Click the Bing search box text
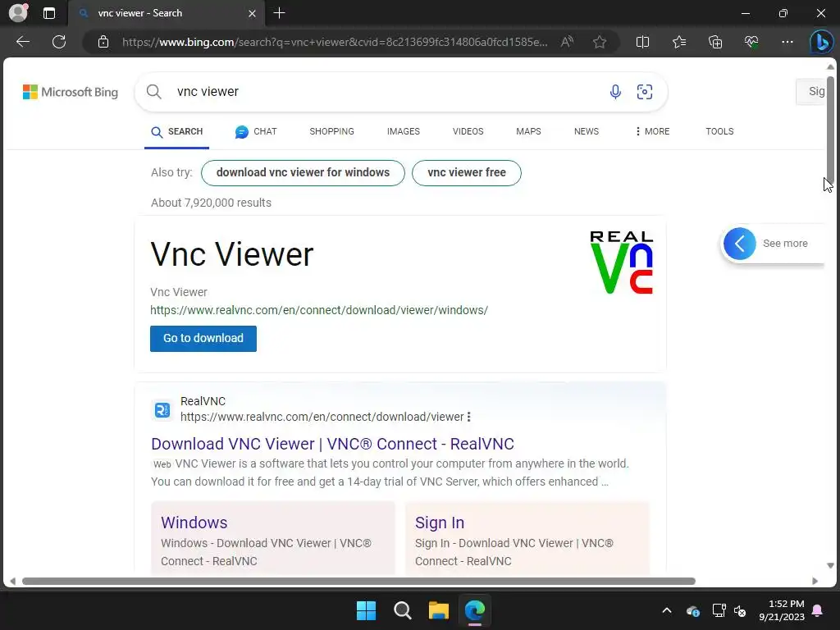Screen dimensions: 840x630 point(208,92)
